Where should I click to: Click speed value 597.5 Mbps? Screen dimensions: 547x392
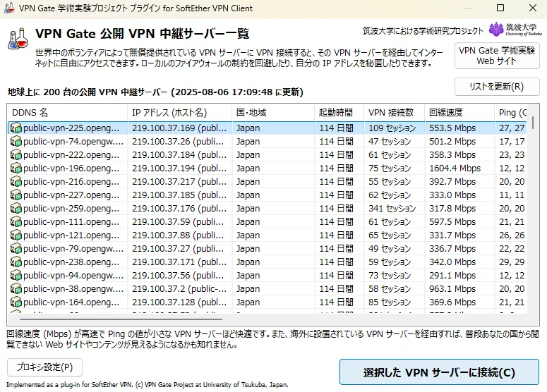452,222
